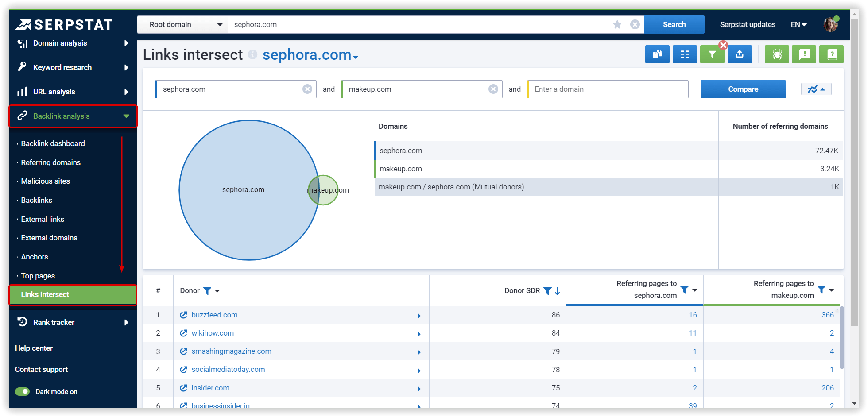Open the Referring domains section

(50, 162)
